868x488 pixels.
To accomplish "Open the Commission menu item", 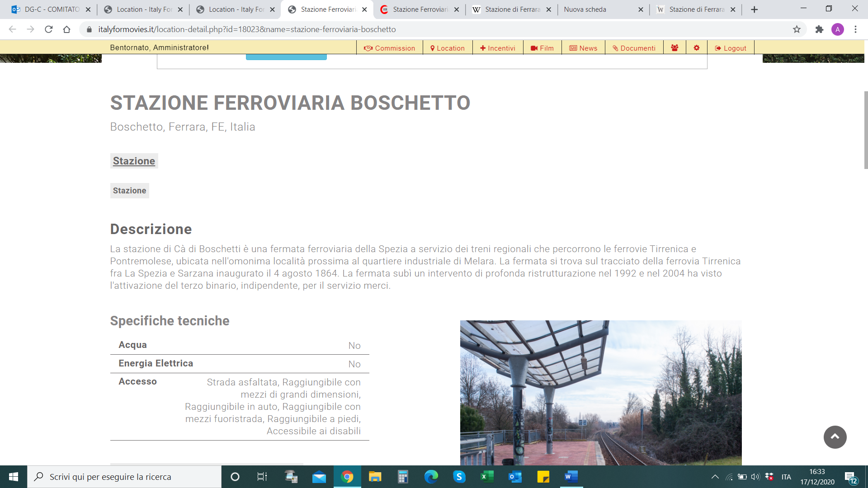I will (389, 48).
